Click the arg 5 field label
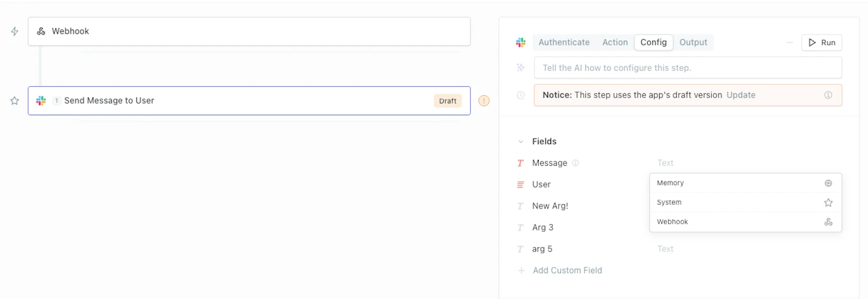 (542, 249)
